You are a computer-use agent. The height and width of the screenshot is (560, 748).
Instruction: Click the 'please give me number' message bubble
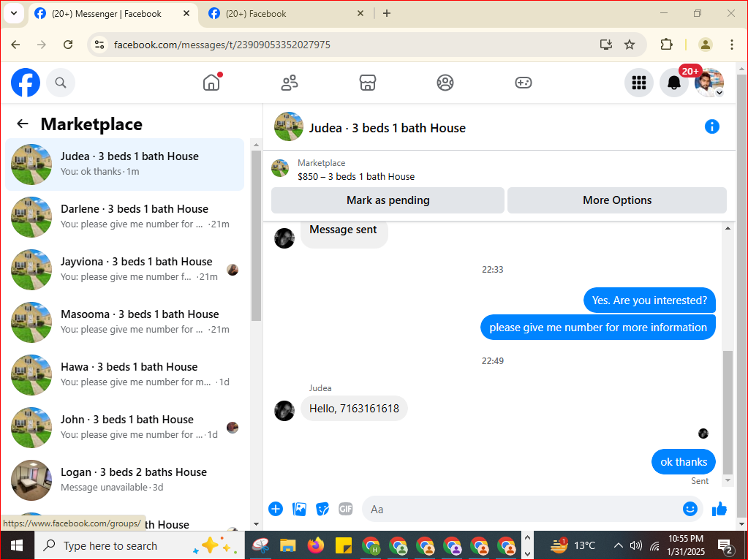pyautogui.click(x=597, y=328)
